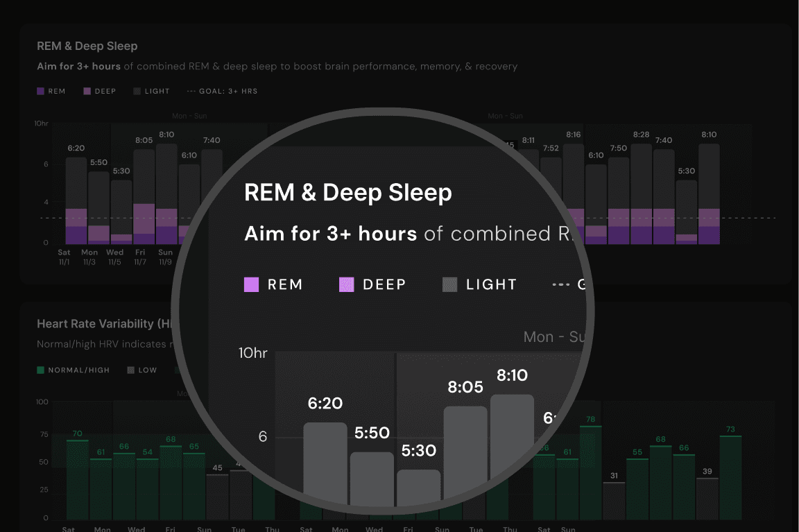Select the low HRV bar labeled 39
The image size is (799, 532).
click(x=707, y=499)
